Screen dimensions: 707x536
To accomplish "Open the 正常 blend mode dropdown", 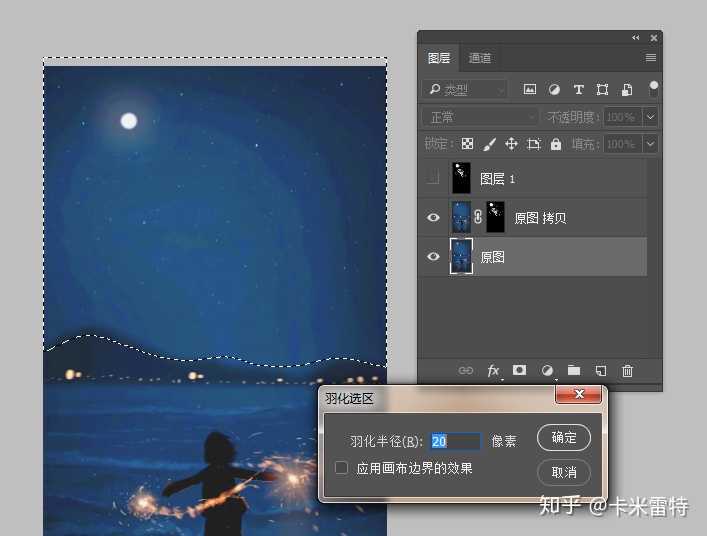I will (480, 118).
